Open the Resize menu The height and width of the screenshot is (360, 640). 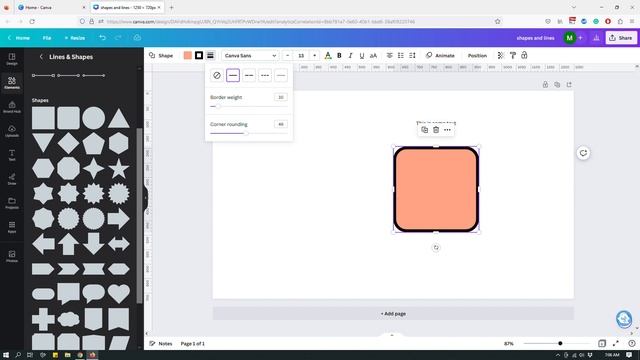point(75,38)
